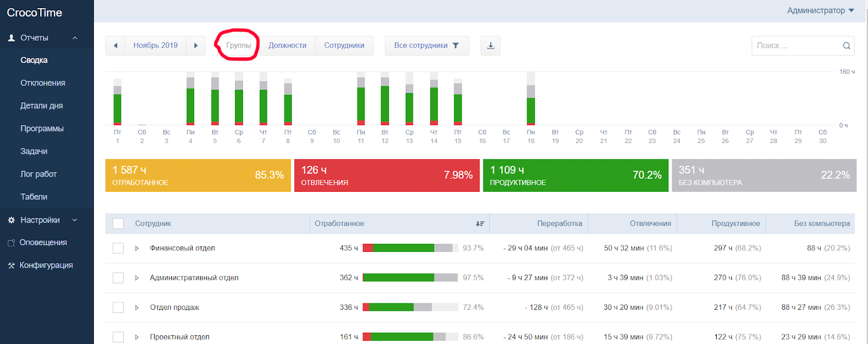Go to next month arrow
The height and width of the screenshot is (344, 868).
pyautogui.click(x=196, y=46)
